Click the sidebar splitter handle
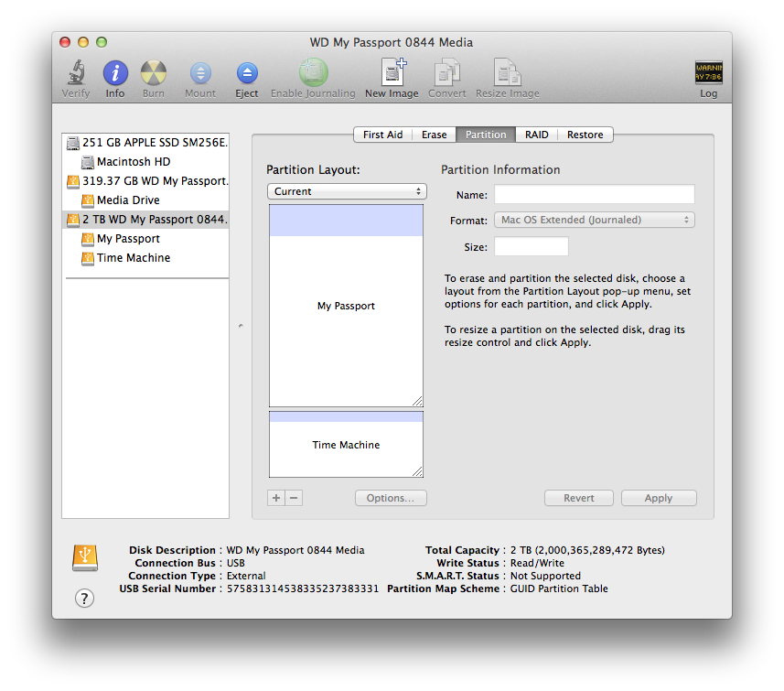The height and width of the screenshot is (691, 784). (241, 326)
